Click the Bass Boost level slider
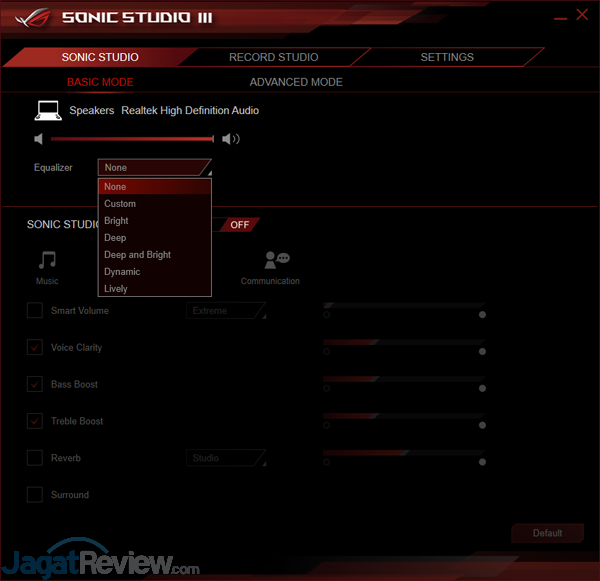600x581 pixels. 404,379
